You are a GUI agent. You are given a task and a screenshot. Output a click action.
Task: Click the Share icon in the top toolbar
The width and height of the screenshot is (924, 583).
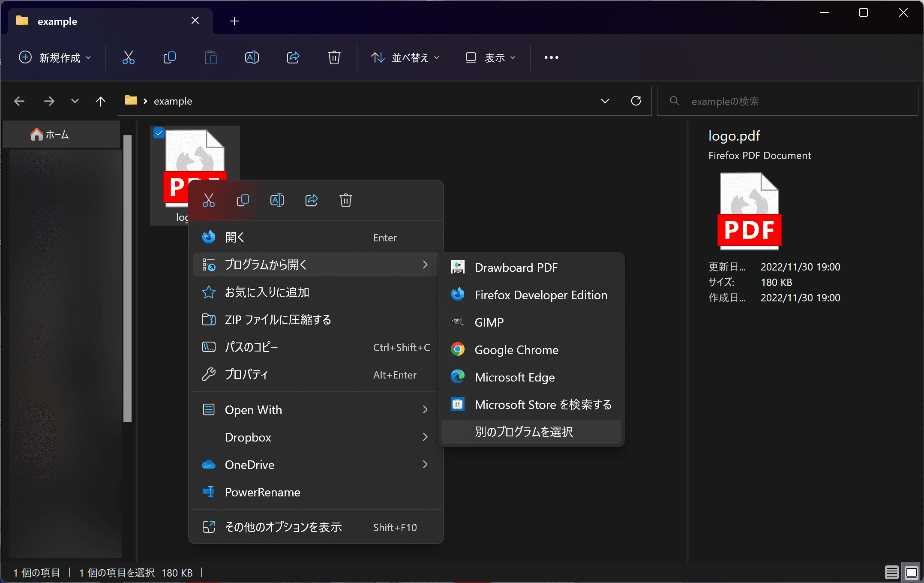click(293, 57)
